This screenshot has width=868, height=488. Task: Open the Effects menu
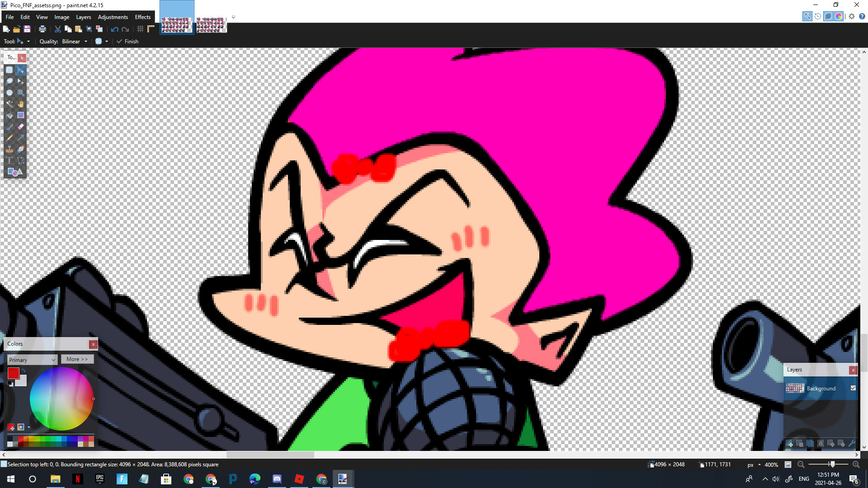coord(142,17)
